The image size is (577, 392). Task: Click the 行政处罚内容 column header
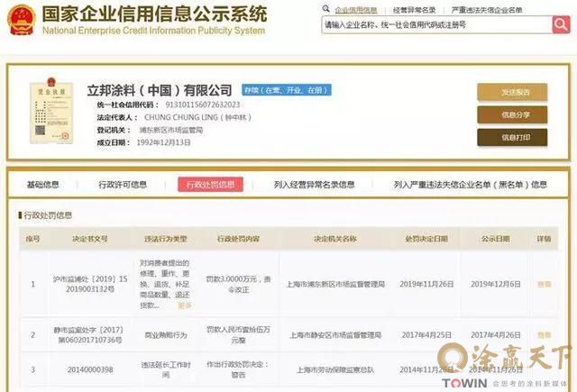238,239
